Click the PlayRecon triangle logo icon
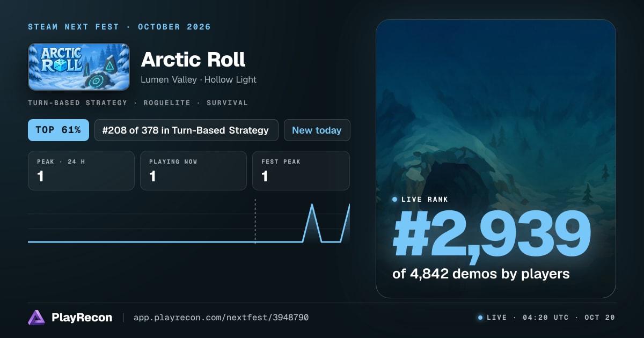 click(x=36, y=318)
